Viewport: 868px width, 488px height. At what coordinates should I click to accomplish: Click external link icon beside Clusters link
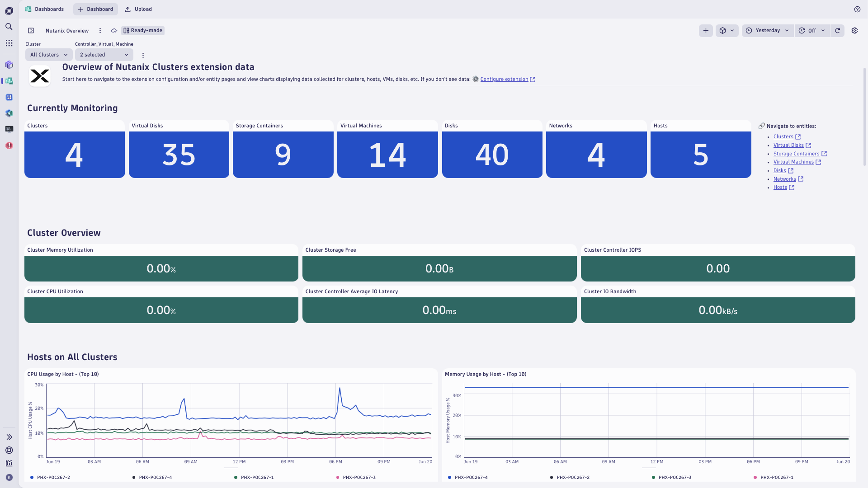pos(798,137)
